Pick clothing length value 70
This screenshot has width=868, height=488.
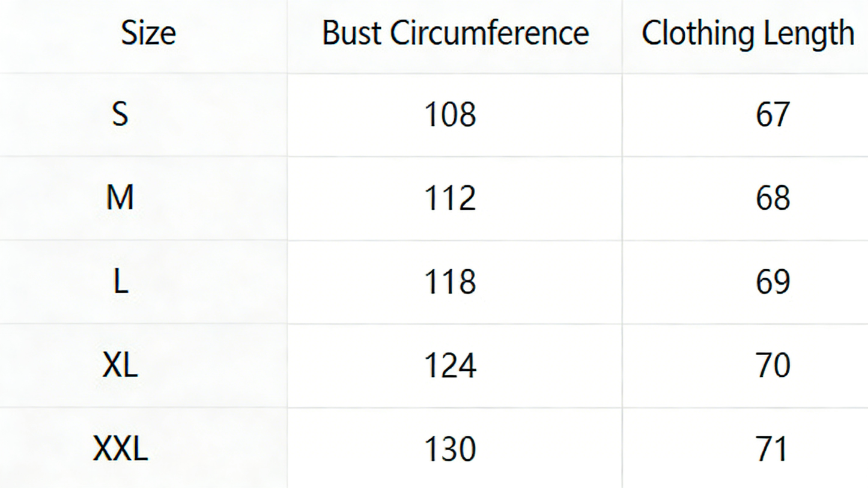772,365
